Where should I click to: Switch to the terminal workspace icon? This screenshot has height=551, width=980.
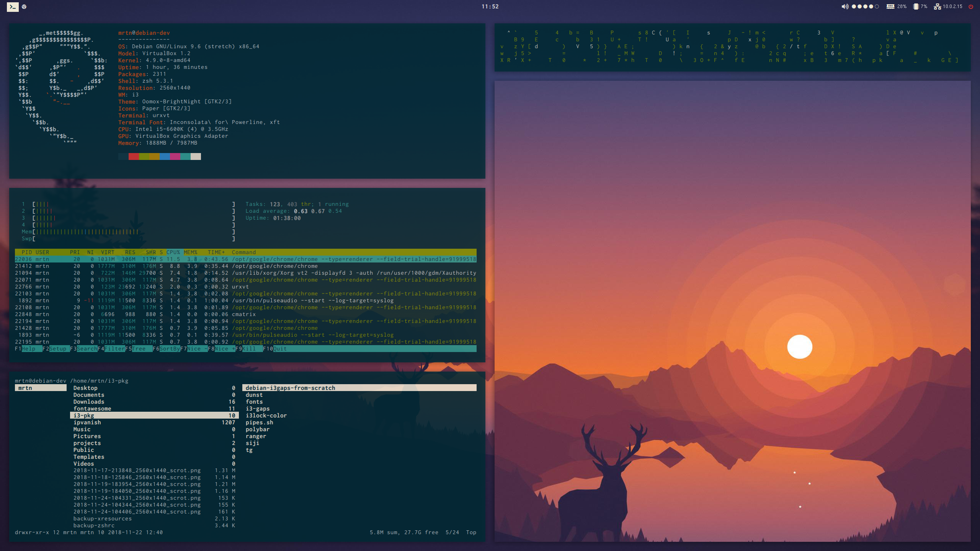click(13, 7)
